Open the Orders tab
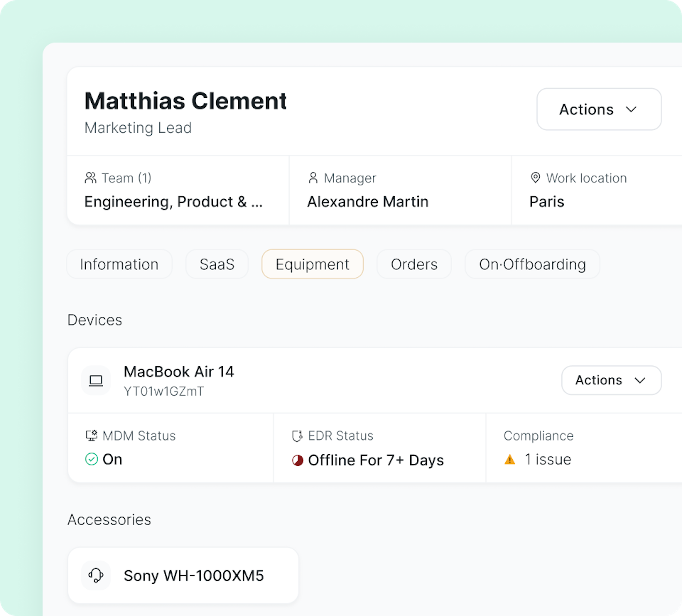The height and width of the screenshot is (616, 682). click(x=414, y=264)
